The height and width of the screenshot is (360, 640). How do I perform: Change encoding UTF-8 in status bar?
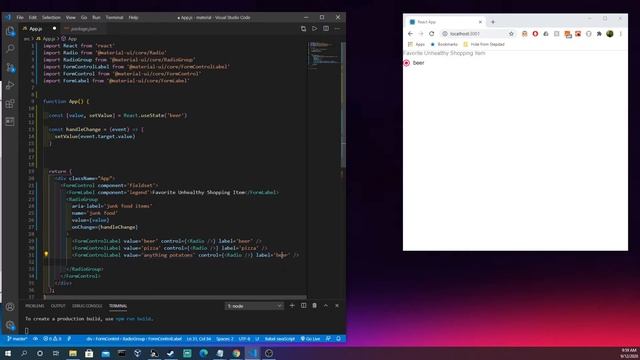coord(244,339)
